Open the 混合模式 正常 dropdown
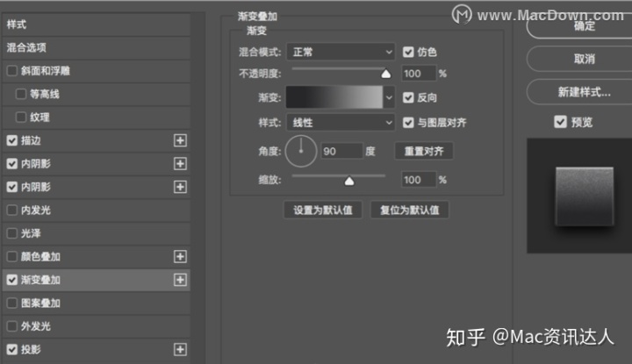The height and width of the screenshot is (364, 632). [341, 52]
